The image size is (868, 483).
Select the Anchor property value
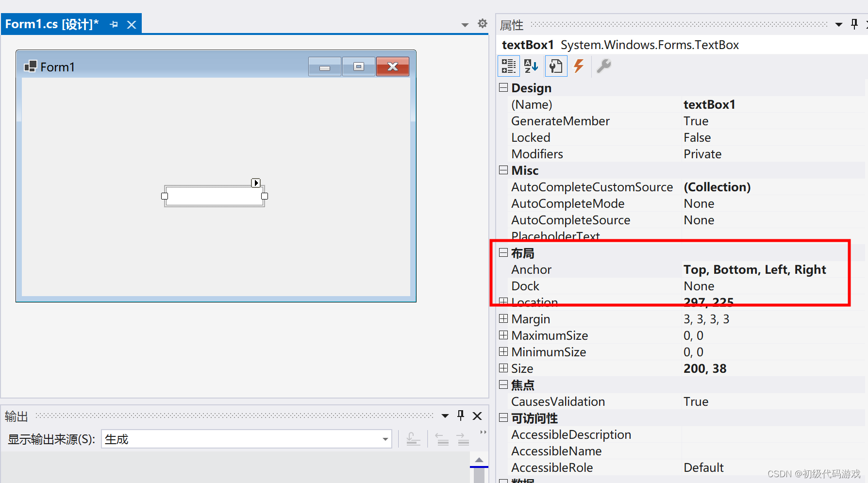coord(754,269)
